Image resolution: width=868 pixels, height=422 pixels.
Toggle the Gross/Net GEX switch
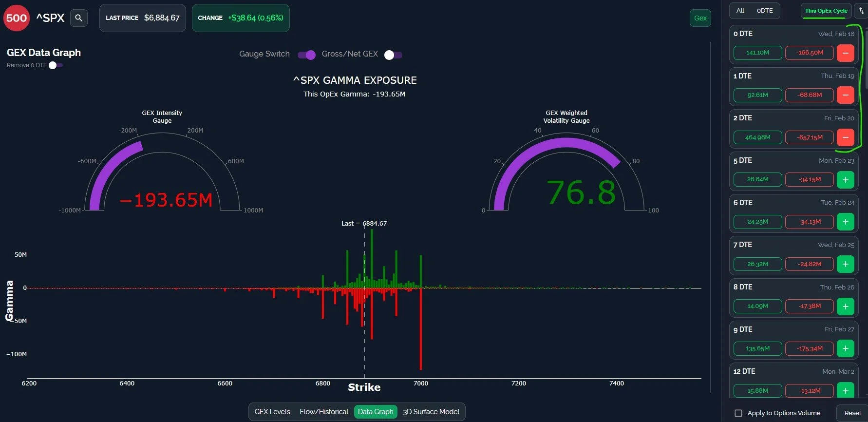pos(393,55)
